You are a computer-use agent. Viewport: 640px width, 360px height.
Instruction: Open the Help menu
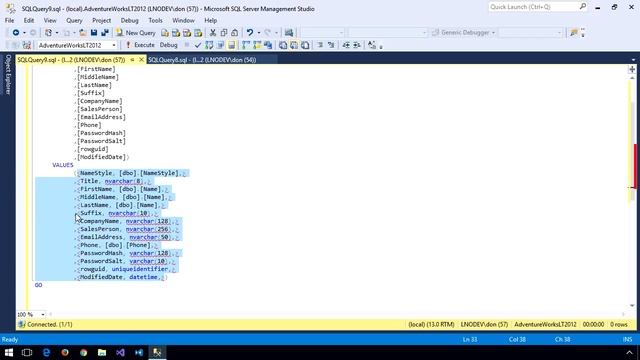(x=211, y=20)
